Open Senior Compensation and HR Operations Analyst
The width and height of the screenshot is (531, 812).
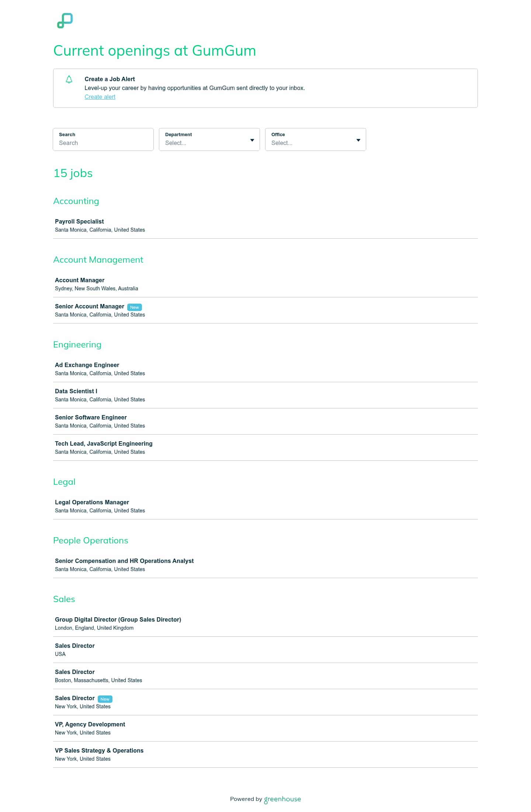point(265,565)
